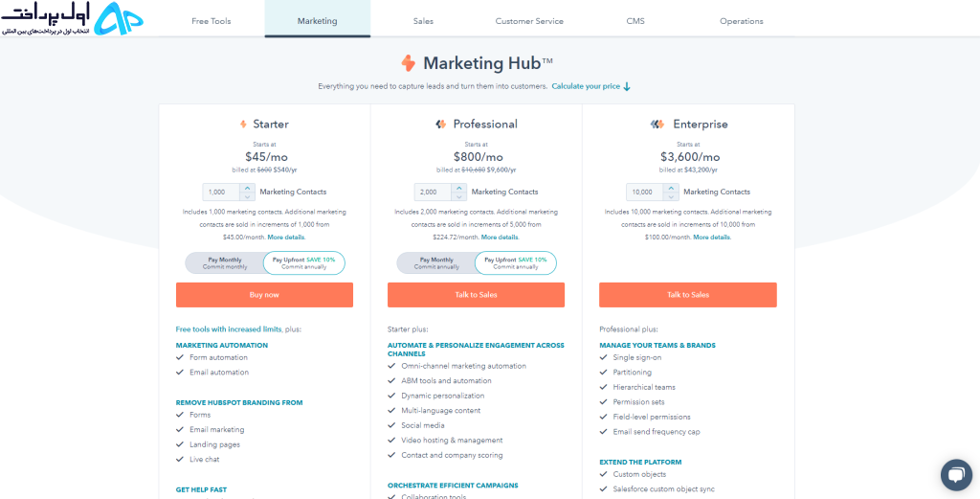Click the Starter plan icon
Viewport: 980px width, 499px height.
243,125
